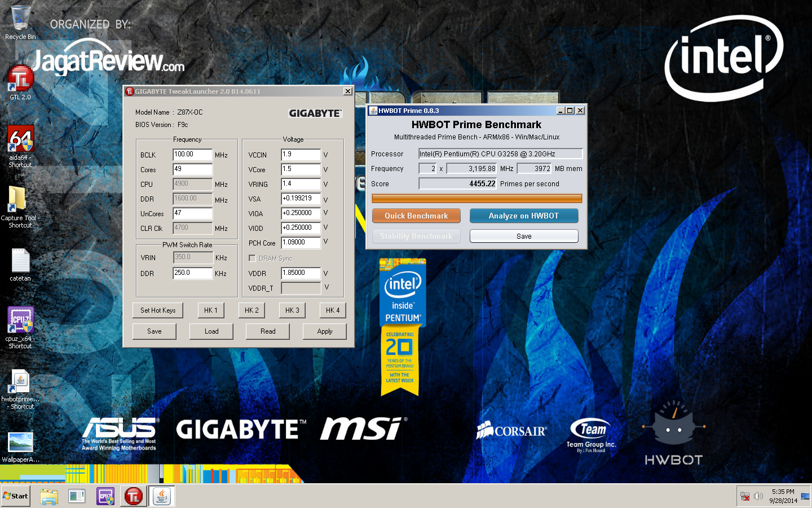This screenshot has width=812, height=508.
Task: Click the PCH Core voltage field
Action: click(301, 243)
